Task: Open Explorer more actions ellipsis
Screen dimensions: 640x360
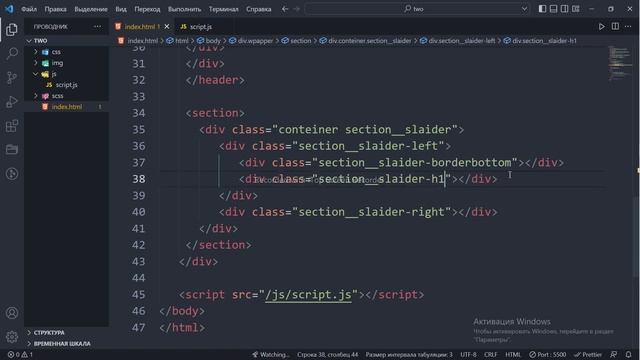Action: tap(97, 27)
